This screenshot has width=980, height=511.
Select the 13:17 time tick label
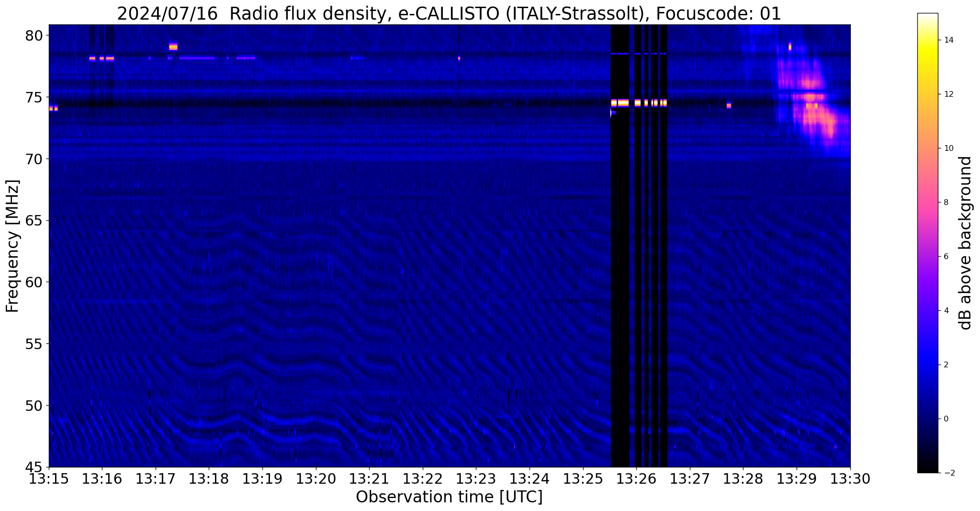[x=156, y=478]
